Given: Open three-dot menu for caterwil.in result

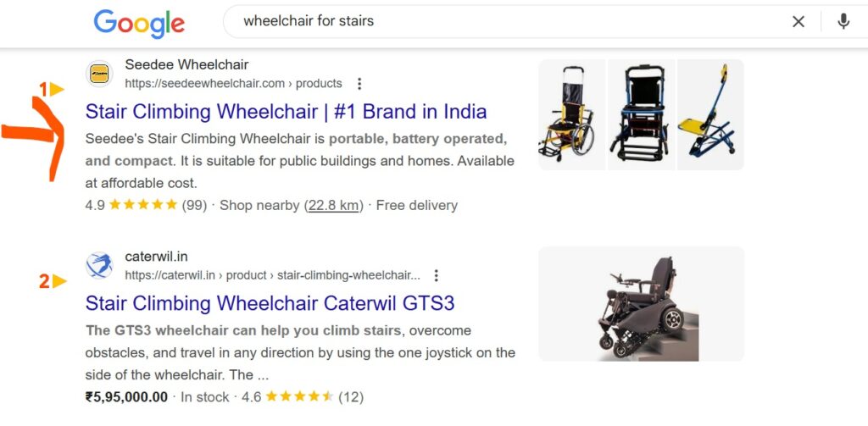Looking at the screenshot, I should 437,275.
